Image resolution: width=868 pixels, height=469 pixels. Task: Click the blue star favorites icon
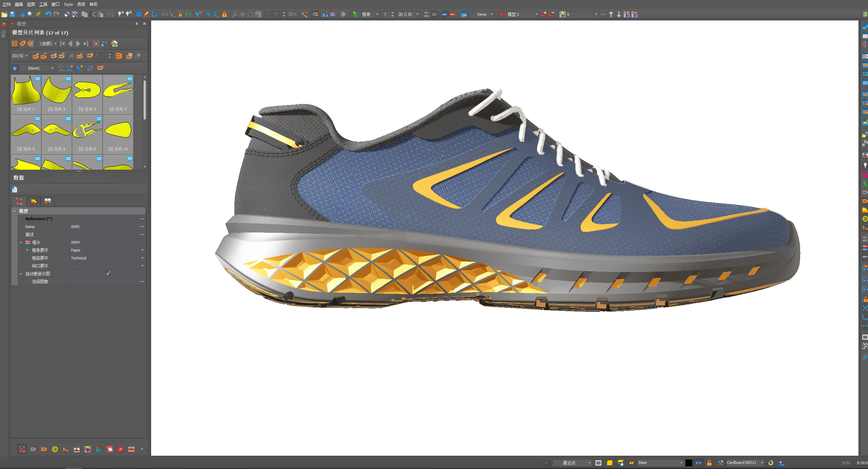coord(15,68)
